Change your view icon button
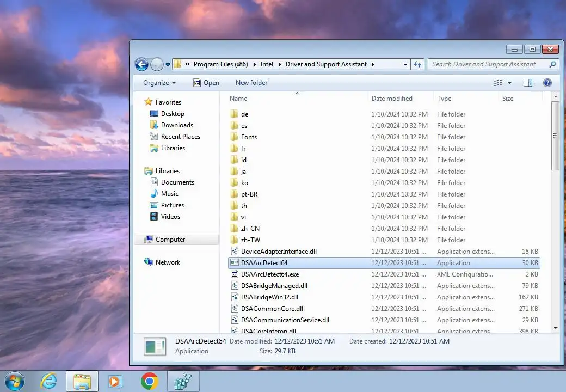Viewport: 566px width, 392px height. [x=498, y=83]
